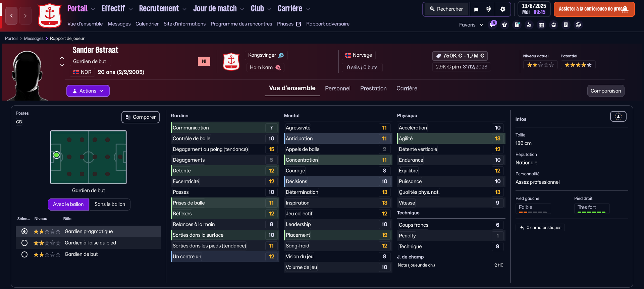
Task: Click the Rechercher search field
Action: [446, 9]
